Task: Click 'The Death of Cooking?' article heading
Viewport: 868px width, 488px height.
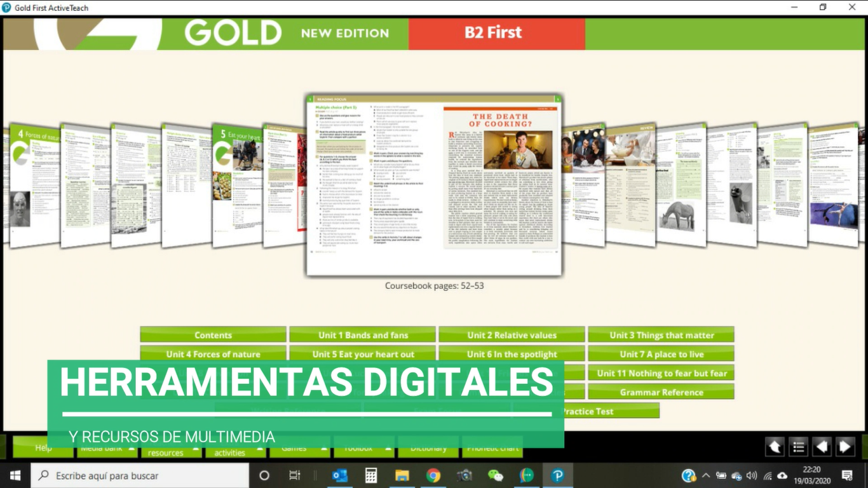Action: 499,121
